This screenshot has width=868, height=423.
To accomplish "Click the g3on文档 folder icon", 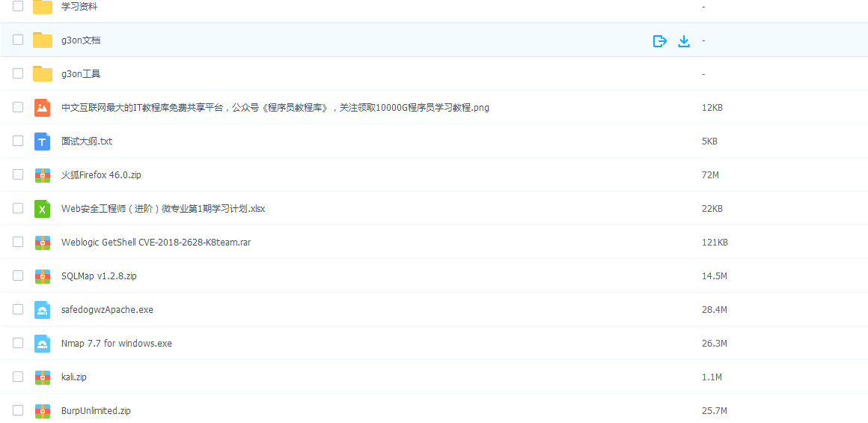I will tap(43, 40).
